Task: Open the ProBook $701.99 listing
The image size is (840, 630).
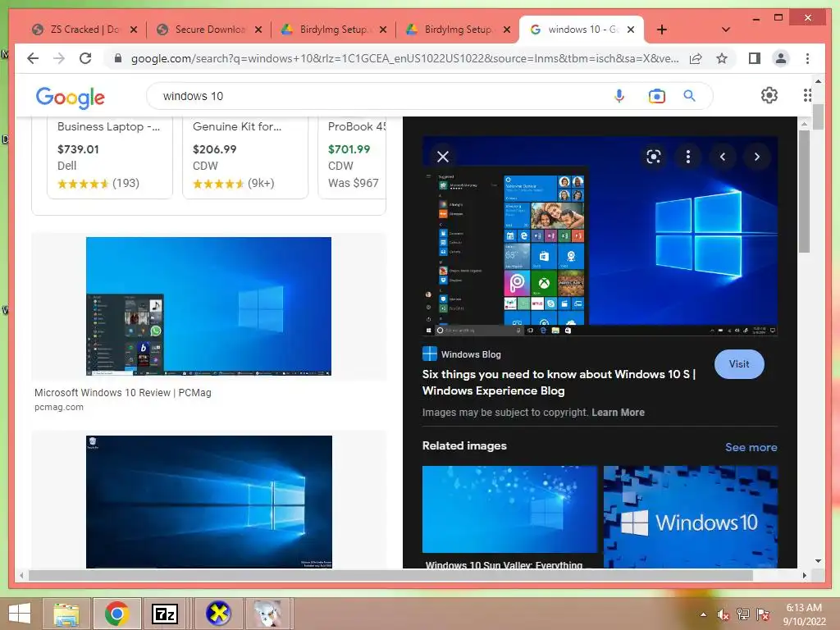Action: pos(353,157)
